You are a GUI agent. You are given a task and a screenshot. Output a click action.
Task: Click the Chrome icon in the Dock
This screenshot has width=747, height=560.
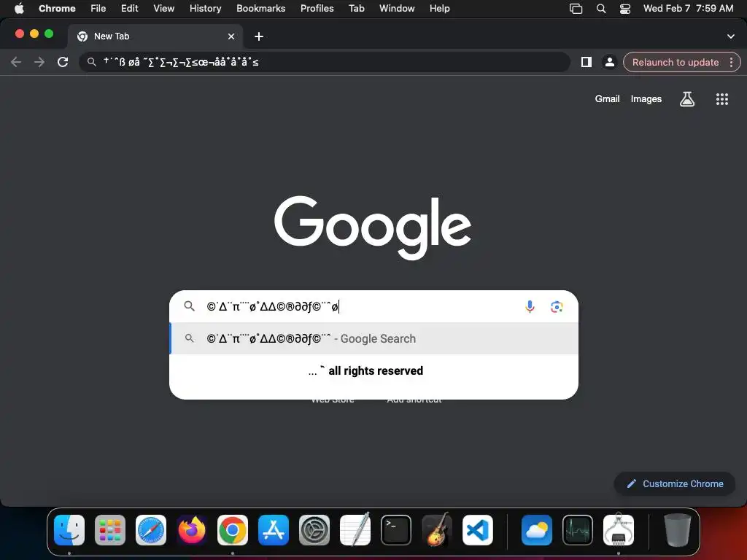tap(233, 530)
